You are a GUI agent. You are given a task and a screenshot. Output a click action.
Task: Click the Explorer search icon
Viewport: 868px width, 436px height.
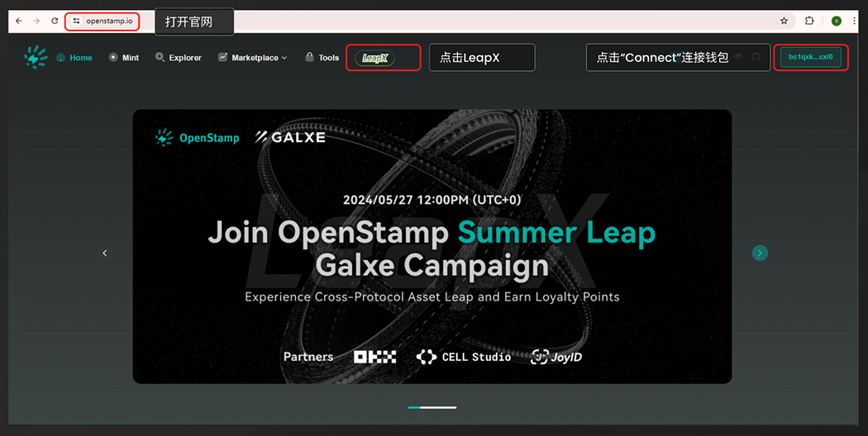click(x=160, y=57)
